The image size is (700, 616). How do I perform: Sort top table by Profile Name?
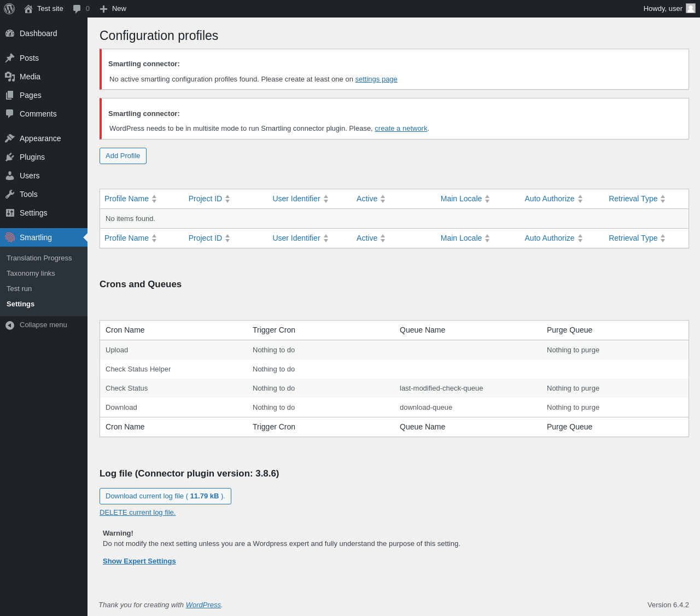pos(127,199)
